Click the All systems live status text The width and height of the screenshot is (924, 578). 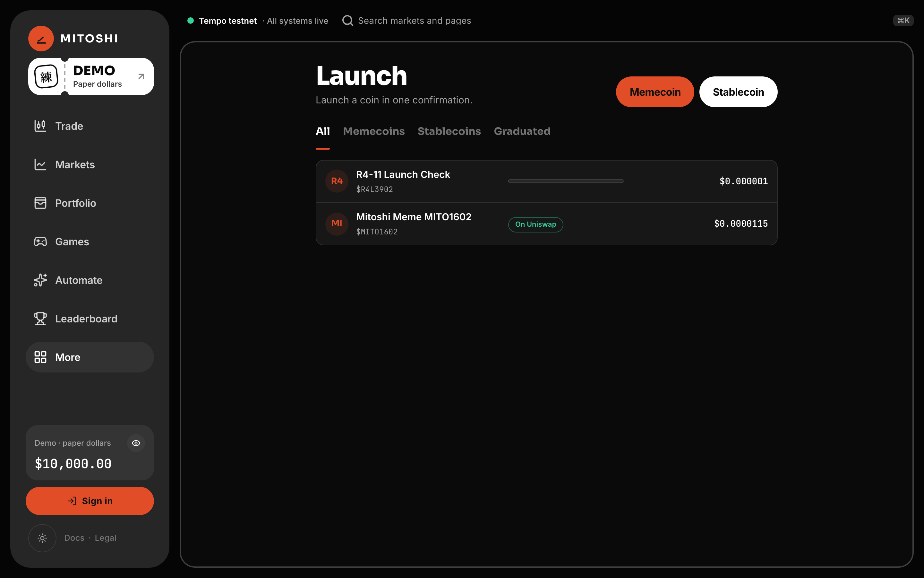tap(297, 21)
